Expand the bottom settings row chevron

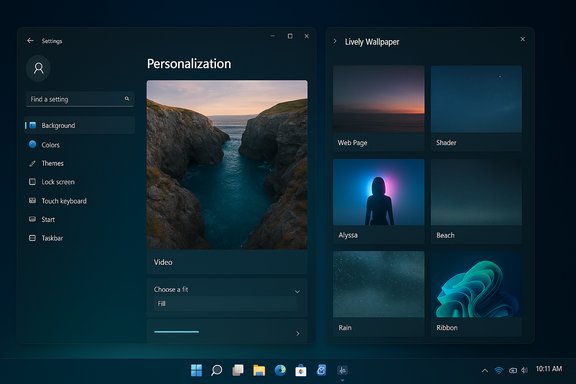(x=298, y=334)
